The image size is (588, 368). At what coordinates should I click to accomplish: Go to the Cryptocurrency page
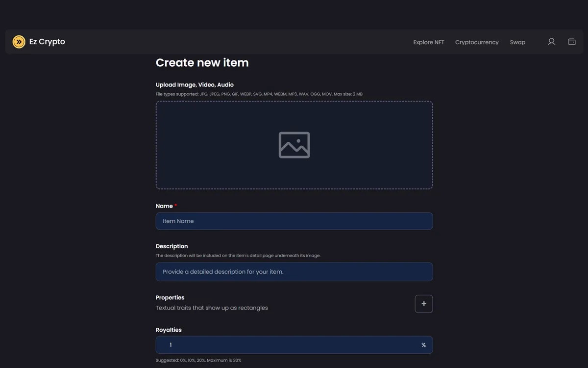pyautogui.click(x=477, y=42)
